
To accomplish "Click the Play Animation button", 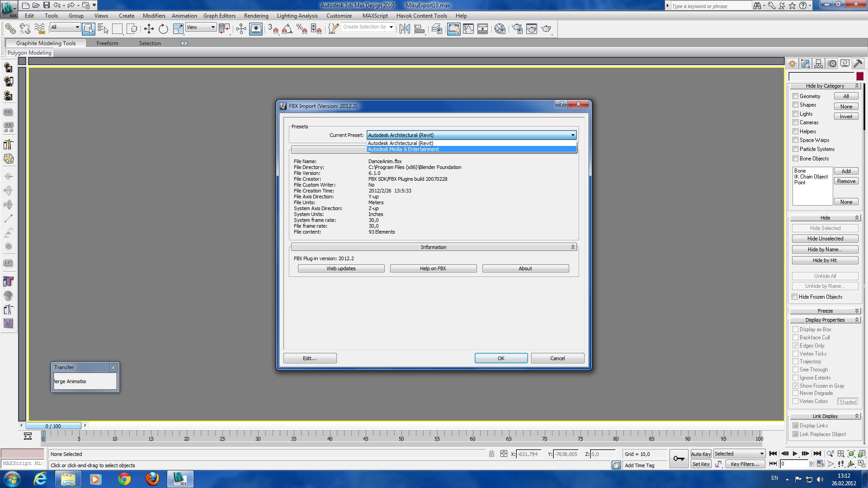I will pos(795,454).
